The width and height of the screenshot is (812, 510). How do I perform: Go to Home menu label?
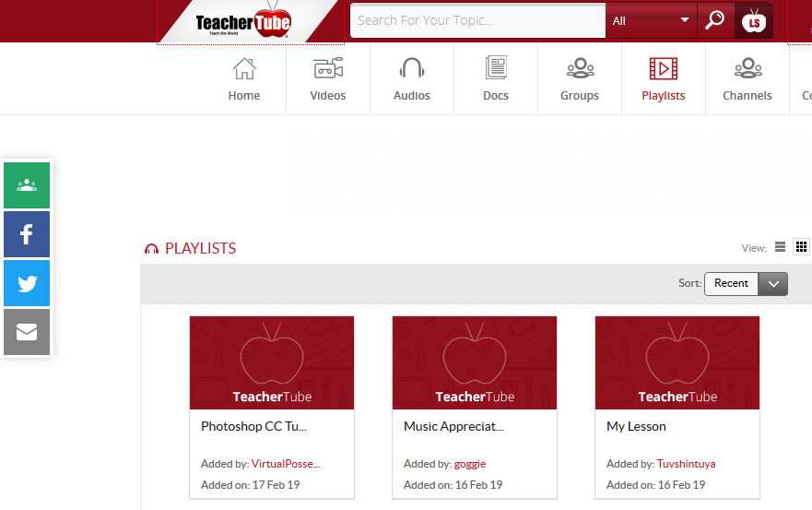point(244,96)
